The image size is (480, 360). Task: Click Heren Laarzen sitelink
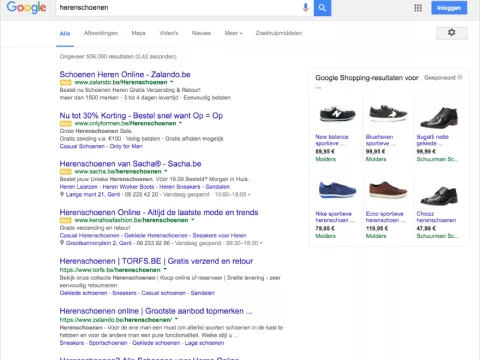tap(79, 187)
